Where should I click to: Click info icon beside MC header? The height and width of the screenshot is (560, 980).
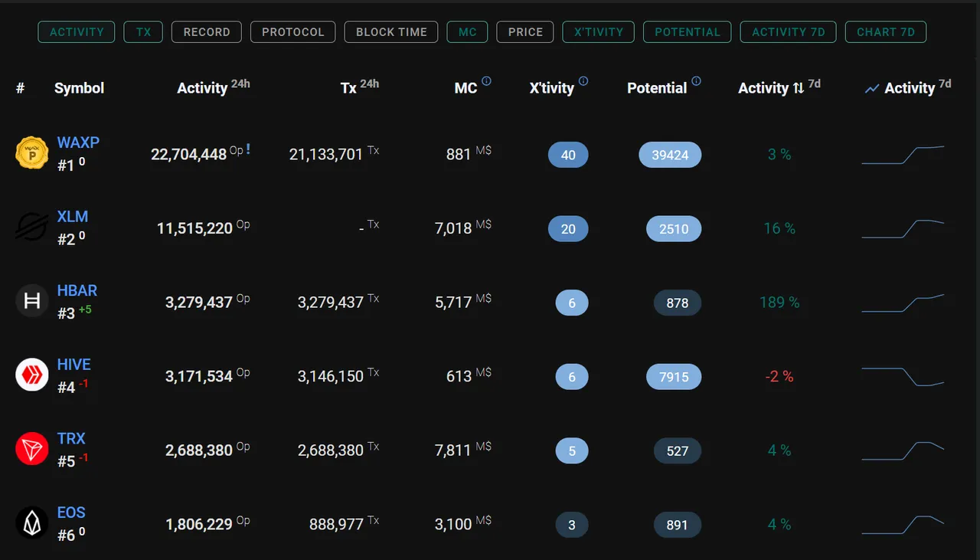(x=486, y=81)
